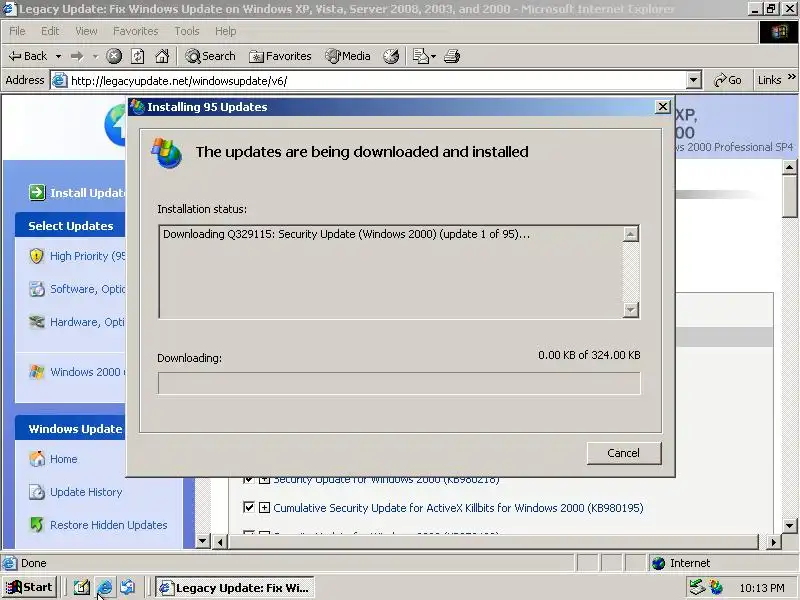The image size is (800, 600).
Task: Click the sidebar scroll down arrow
Action: pyautogui.click(x=203, y=540)
